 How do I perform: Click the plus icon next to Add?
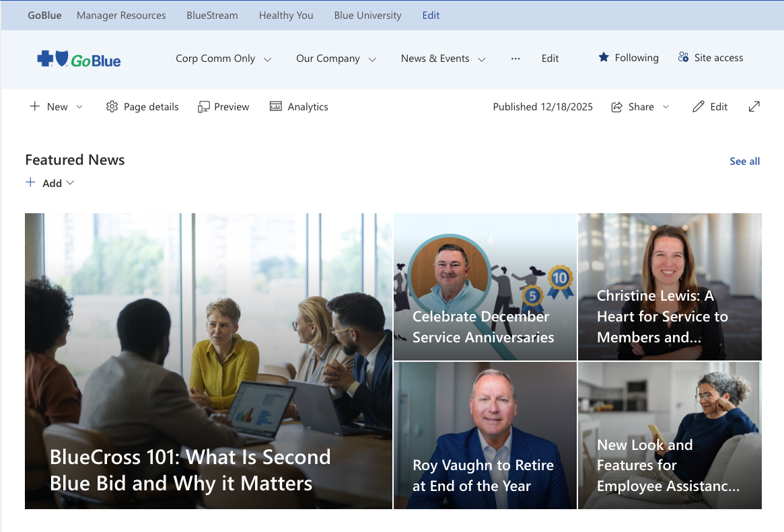pos(30,182)
